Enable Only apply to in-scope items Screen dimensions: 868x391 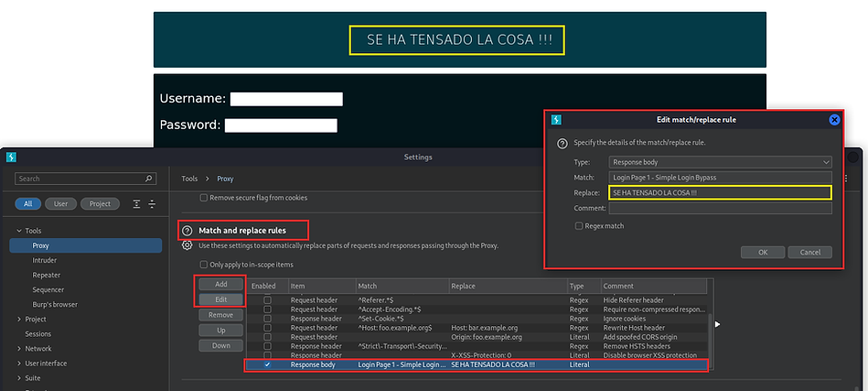tap(204, 265)
